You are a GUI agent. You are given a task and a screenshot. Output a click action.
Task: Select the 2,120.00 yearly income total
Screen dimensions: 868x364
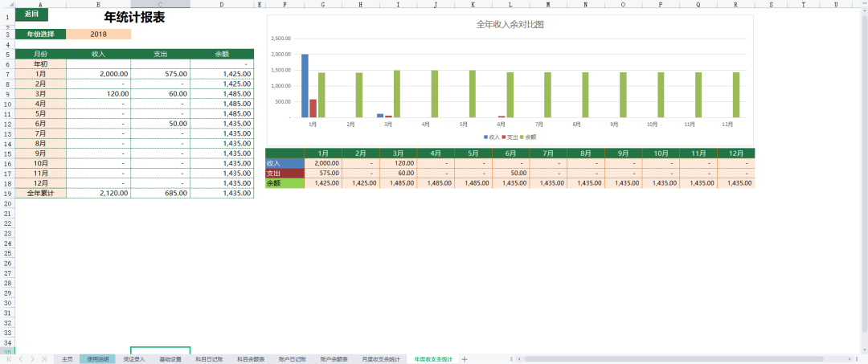[99, 194]
